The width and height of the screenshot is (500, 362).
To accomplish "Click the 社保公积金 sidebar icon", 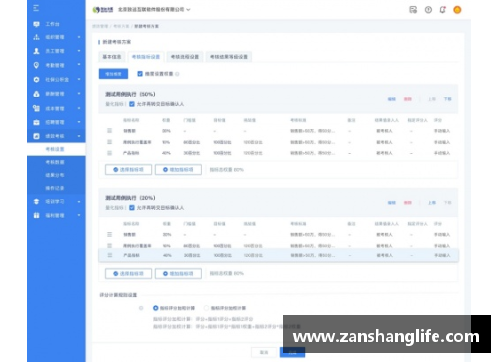I will pos(36,80).
